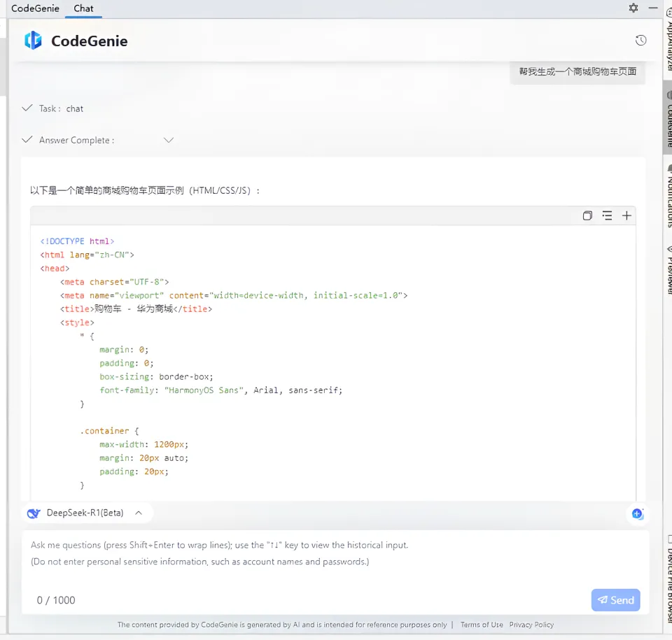Switch to the CodeGenie tab

35,8
